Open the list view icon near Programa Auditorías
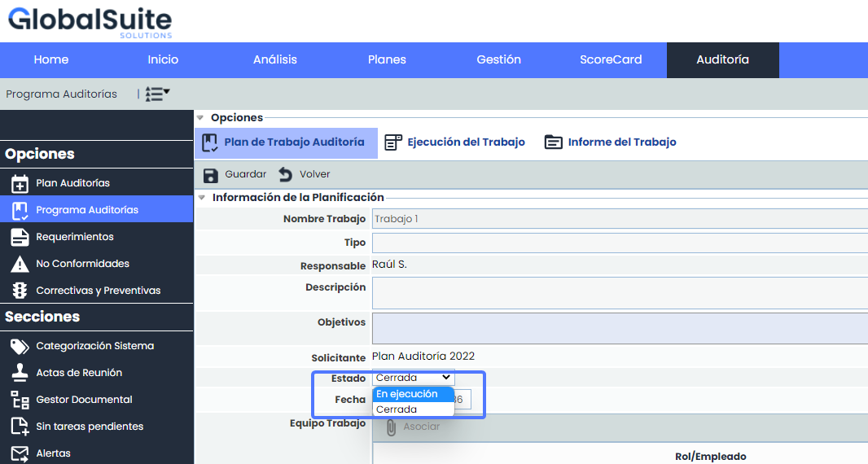This screenshot has width=868, height=464. click(156, 94)
